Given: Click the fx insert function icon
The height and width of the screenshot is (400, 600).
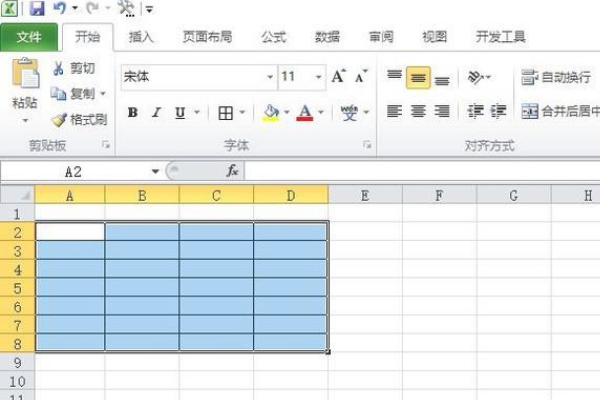Looking at the screenshot, I should [232, 171].
